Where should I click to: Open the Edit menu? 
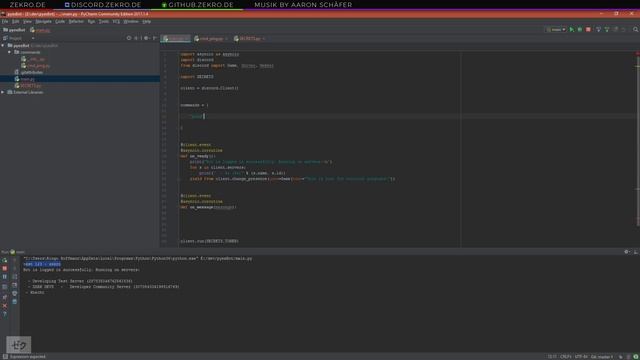pyautogui.click(x=16, y=21)
